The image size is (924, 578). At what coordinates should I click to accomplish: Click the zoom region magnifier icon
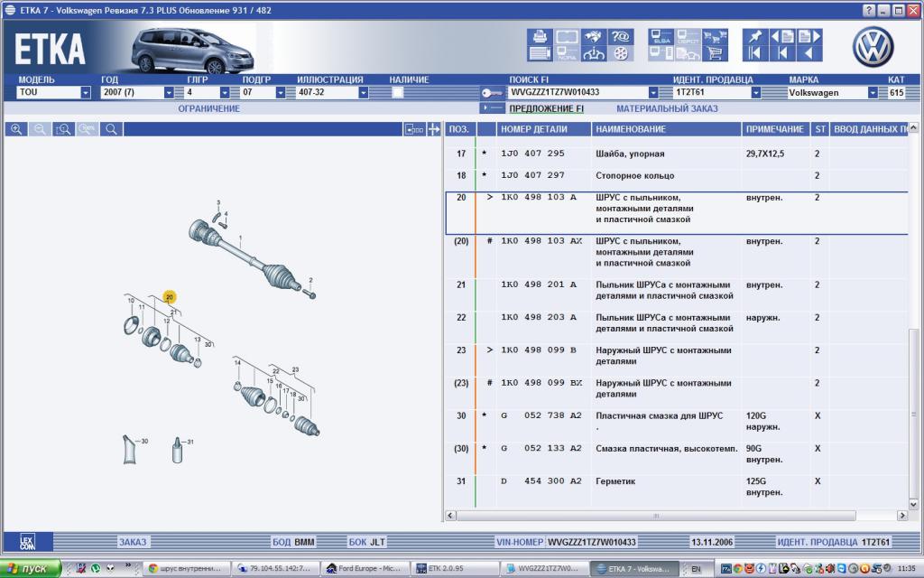pos(64,129)
